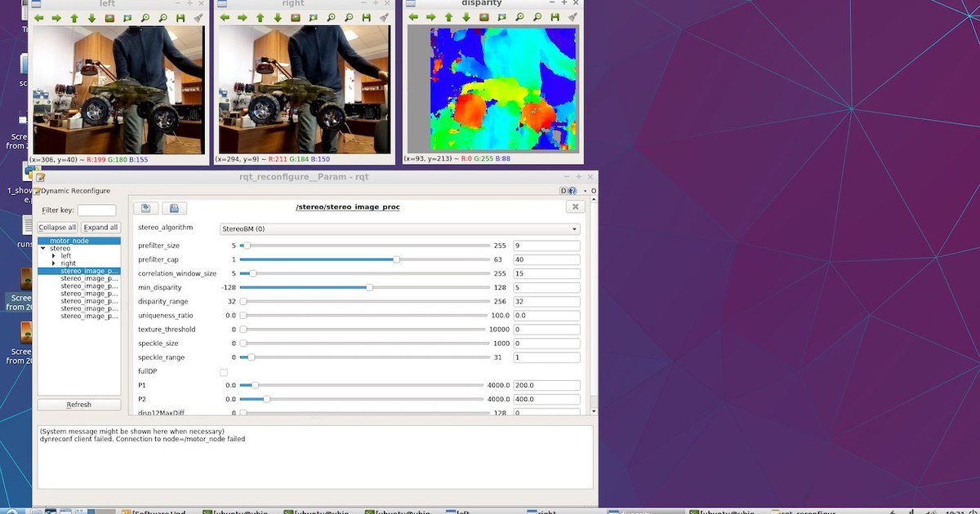Pan right in the right image window
The height and width of the screenshot is (514, 980).
[243, 17]
